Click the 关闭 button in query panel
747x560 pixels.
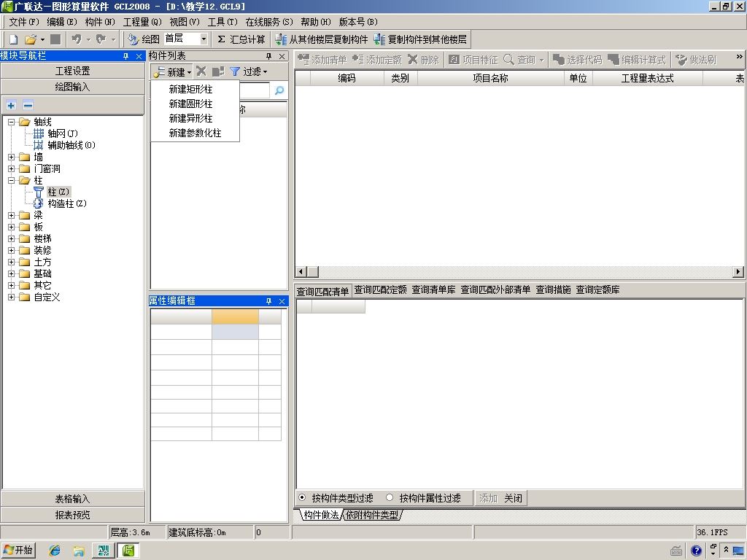click(513, 498)
